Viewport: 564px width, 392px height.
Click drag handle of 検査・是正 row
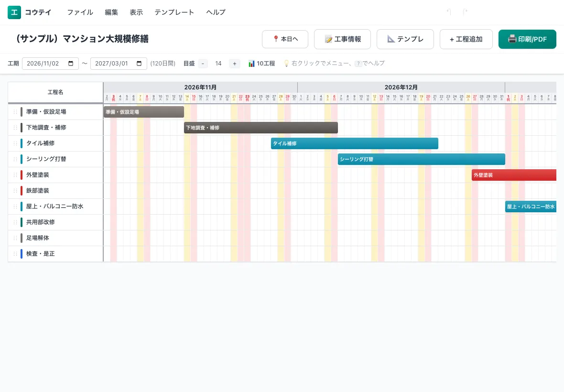point(15,253)
